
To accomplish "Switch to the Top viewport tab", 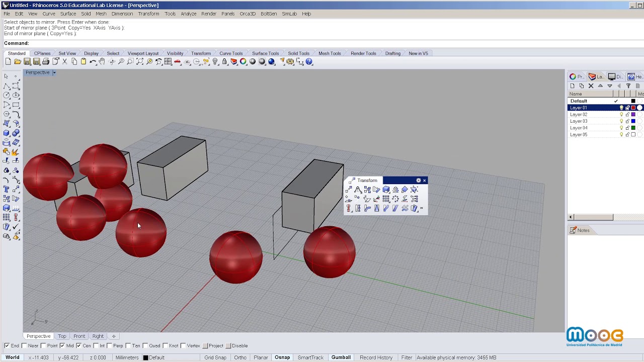I will tap(62, 336).
